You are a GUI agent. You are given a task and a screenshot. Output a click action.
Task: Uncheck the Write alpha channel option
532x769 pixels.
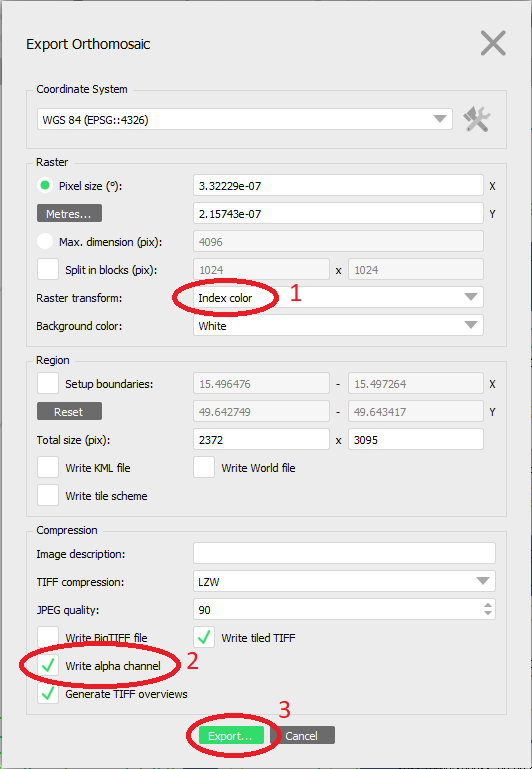[48, 666]
